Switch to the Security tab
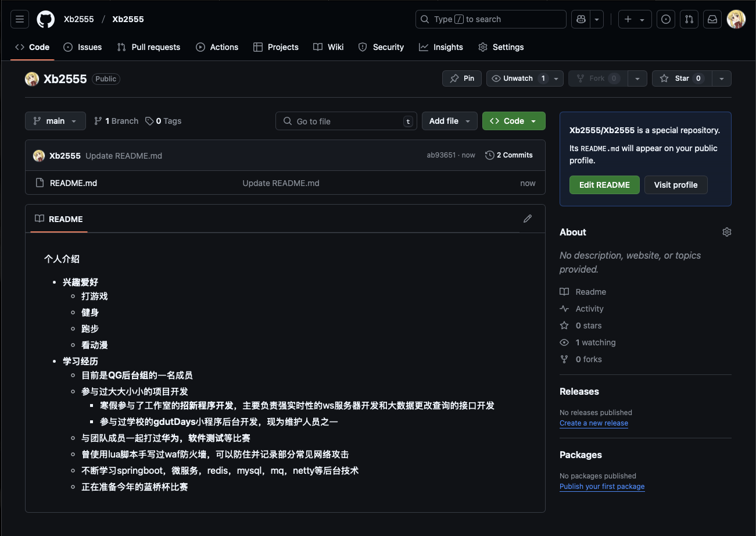Viewport: 756px width, 536px height. pos(381,47)
